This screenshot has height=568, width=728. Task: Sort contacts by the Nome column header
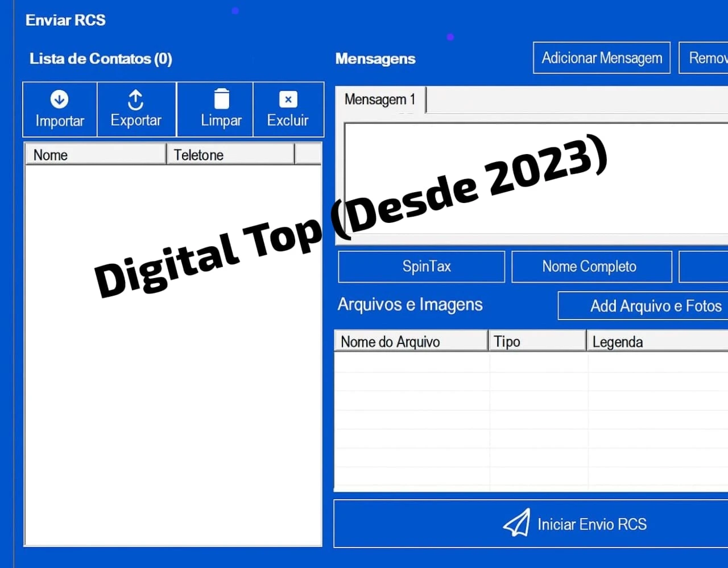coord(95,155)
